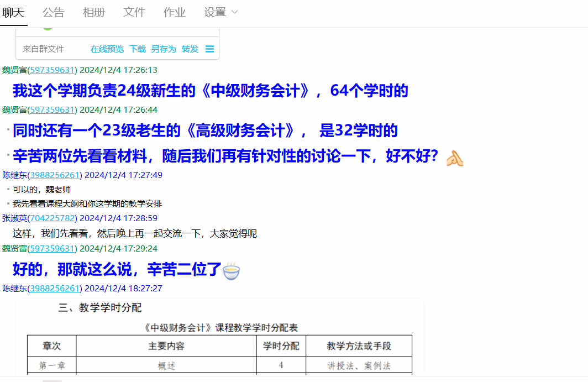Click 转发 to forward the file
This screenshot has height=382, width=588.
tap(190, 49)
